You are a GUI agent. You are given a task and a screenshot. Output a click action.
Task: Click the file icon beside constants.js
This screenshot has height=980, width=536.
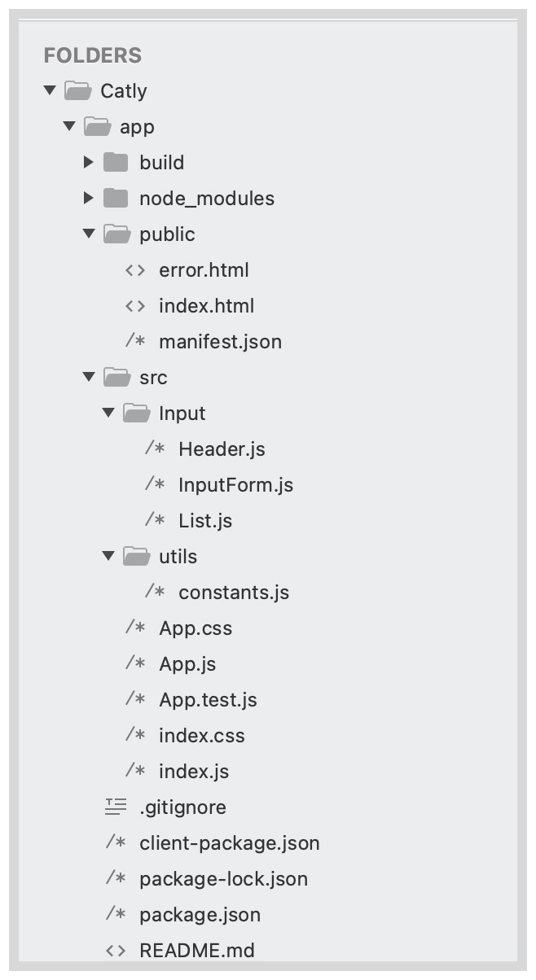(x=156, y=592)
